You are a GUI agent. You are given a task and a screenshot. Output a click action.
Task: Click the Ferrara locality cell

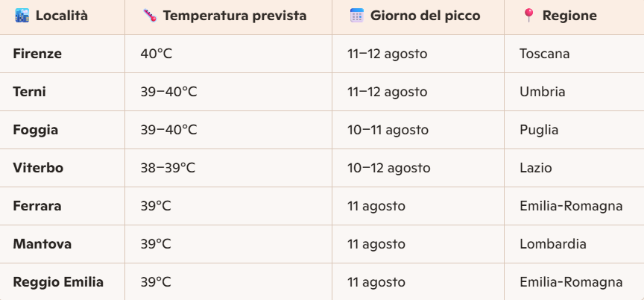pos(37,206)
